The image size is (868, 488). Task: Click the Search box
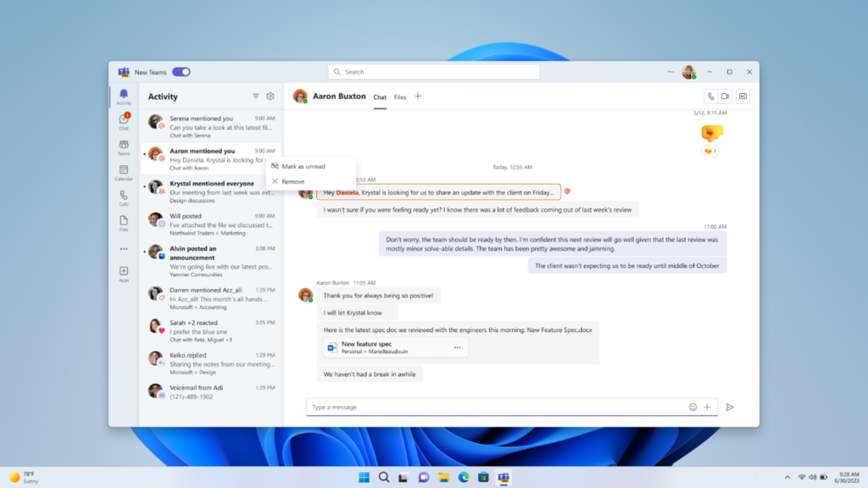(x=433, y=72)
